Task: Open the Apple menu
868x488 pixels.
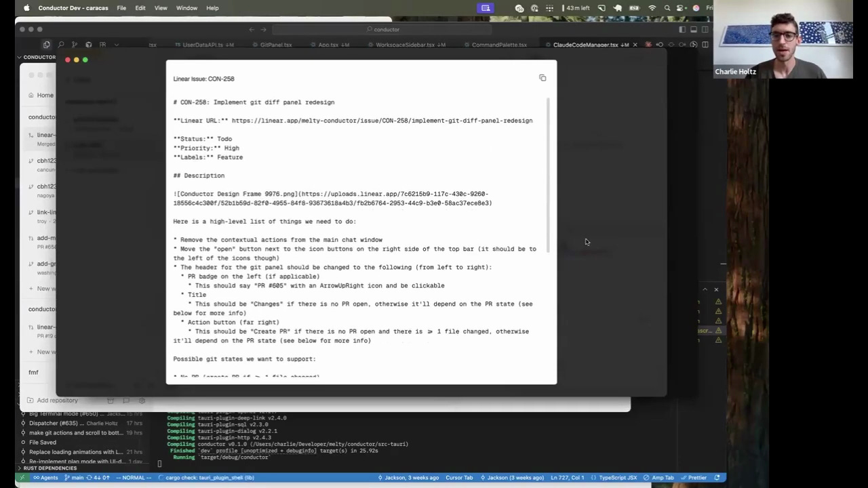Action: click(26, 8)
